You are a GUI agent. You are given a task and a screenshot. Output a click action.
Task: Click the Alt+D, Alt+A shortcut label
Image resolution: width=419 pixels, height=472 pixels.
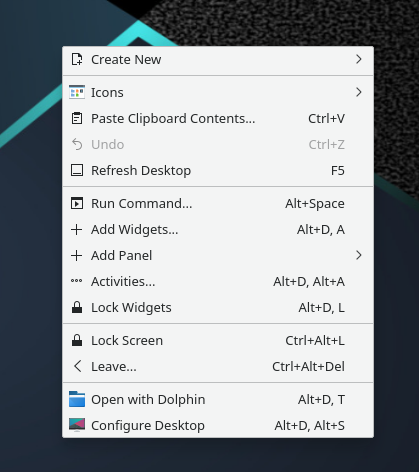(x=309, y=282)
